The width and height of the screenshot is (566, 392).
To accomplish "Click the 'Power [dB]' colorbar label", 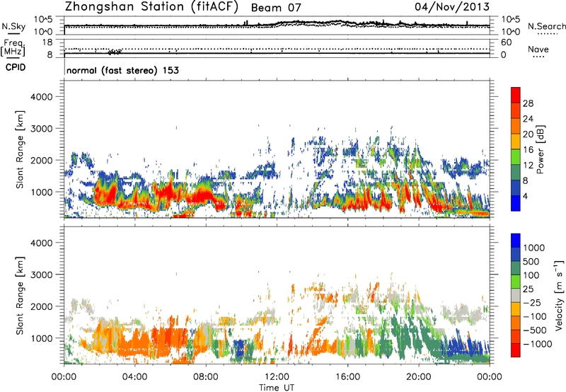I will click(x=541, y=149).
